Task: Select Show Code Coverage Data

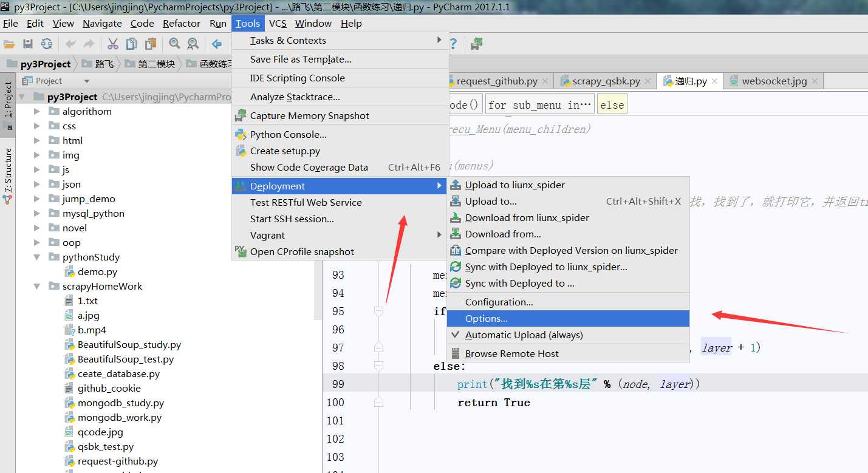Action: [x=340, y=167]
